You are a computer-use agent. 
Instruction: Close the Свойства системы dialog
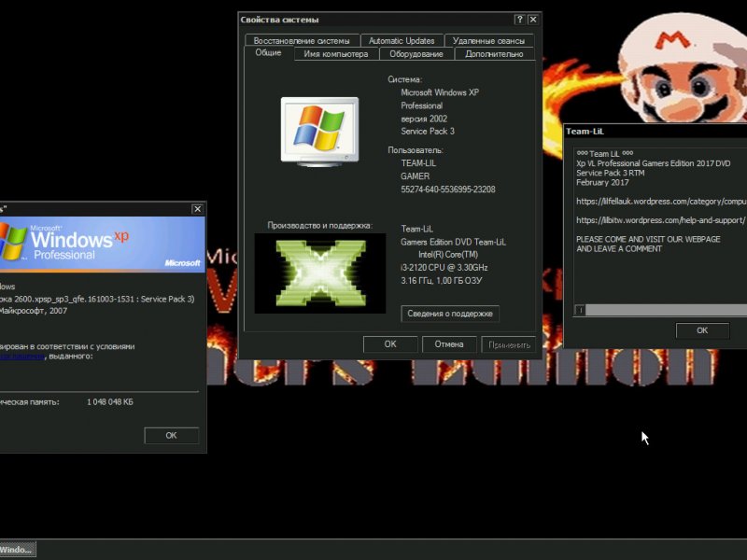tap(533, 20)
